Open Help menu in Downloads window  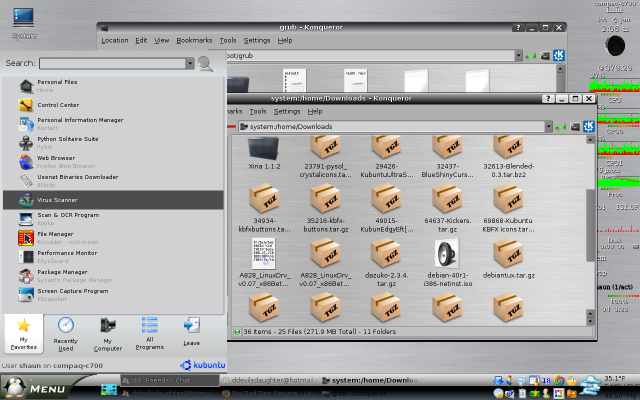coord(315,111)
